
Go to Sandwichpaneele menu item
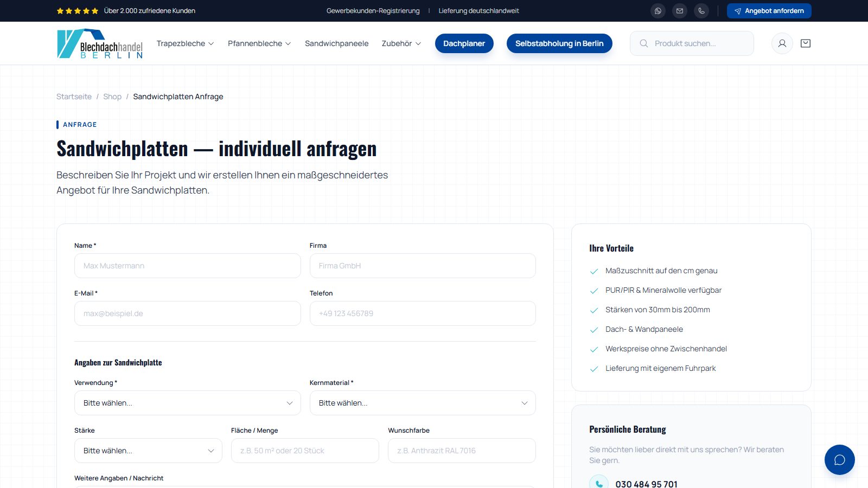[x=336, y=43]
